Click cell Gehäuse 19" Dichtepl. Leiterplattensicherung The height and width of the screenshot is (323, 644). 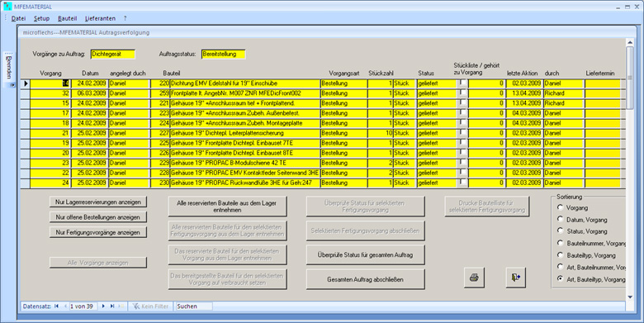[x=245, y=133]
